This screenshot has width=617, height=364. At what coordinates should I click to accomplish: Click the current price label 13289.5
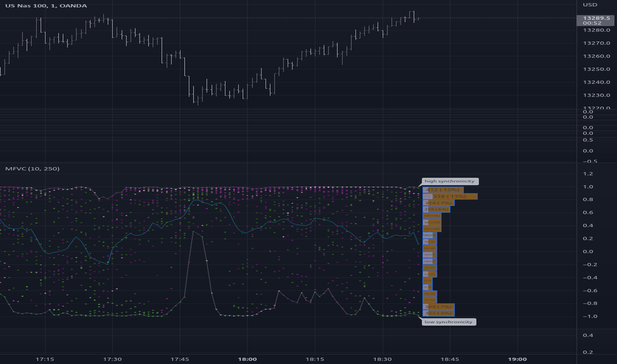596,18
